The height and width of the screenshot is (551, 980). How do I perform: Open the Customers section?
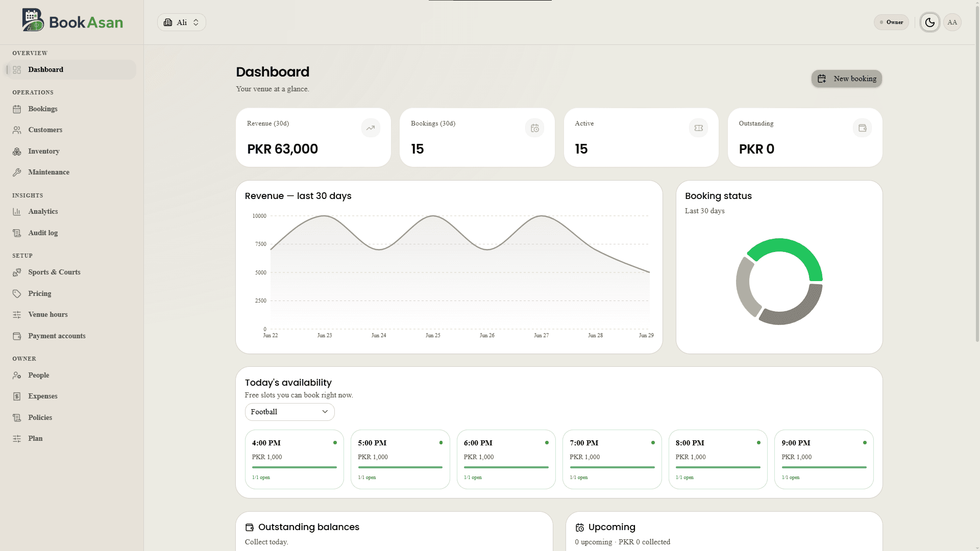coord(71,130)
